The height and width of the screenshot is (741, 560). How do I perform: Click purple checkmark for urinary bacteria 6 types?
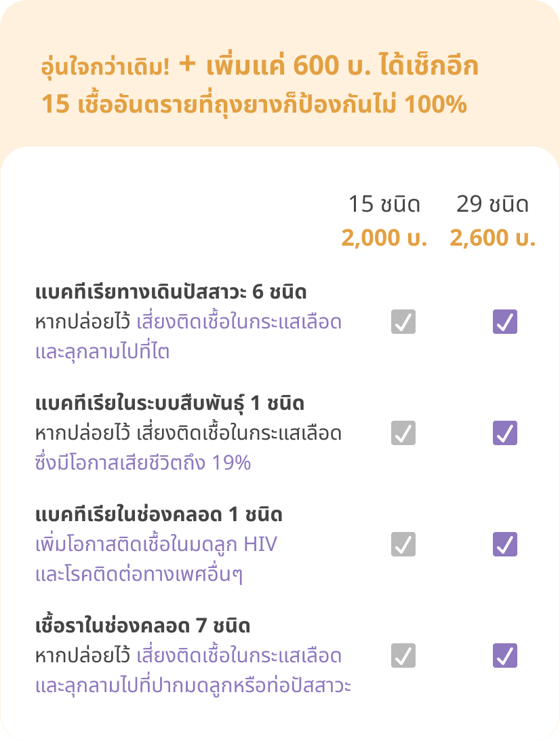click(x=505, y=322)
